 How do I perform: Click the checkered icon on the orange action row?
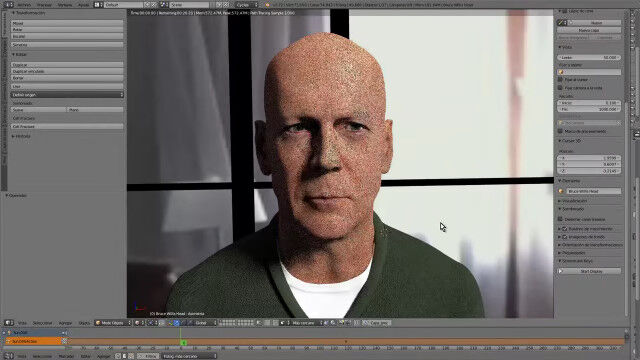pyautogui.click(x=64, y=341)
